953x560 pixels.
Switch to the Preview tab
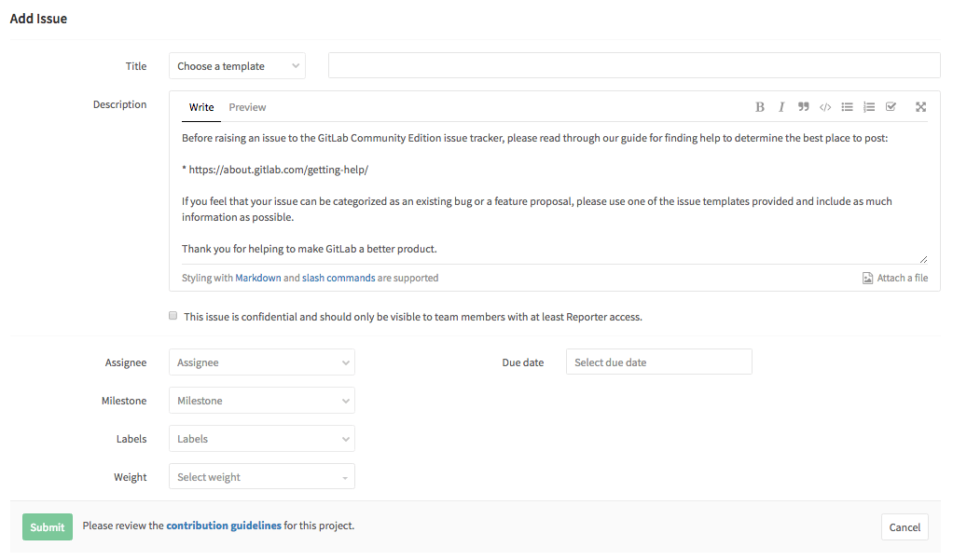[x=246, y=107]
